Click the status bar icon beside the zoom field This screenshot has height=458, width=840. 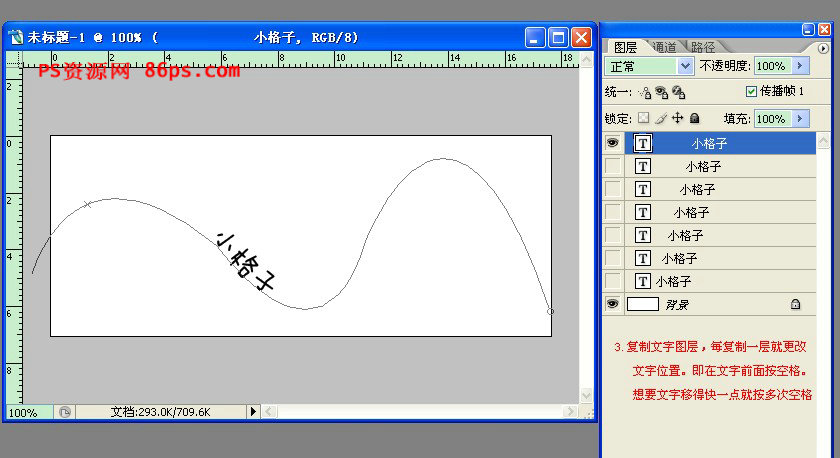[x=65, y=412]
